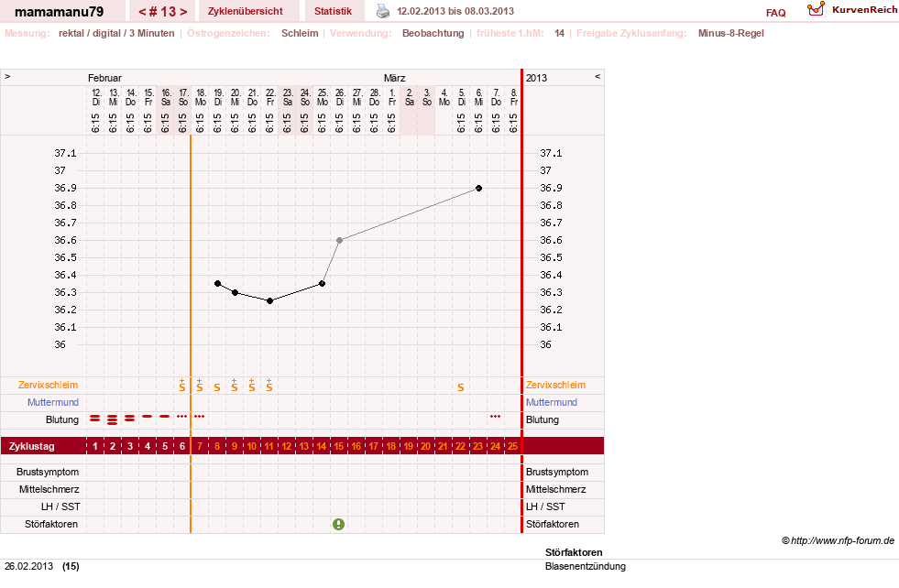Select the 36.9 temperature point on 6. Mi
The height and width of the screenshot is (588, 899).
click(478, 188)
